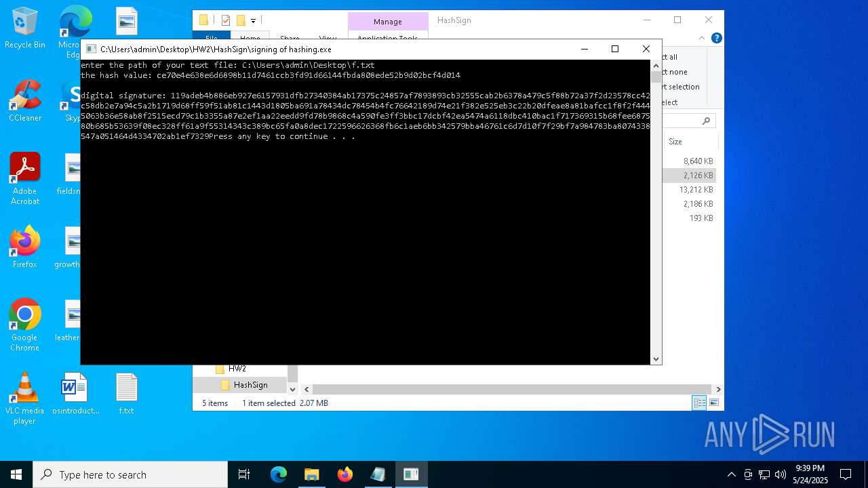Click the console window's system menu icon

[91, 49]
